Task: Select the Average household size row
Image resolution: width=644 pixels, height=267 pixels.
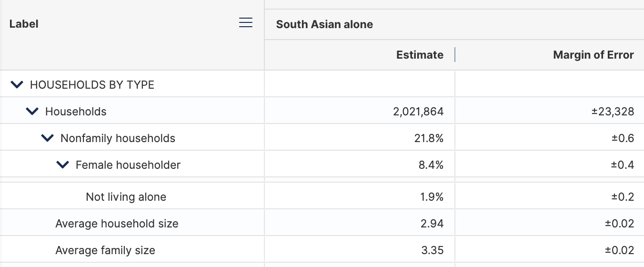Action: click(x=322, y=224)
